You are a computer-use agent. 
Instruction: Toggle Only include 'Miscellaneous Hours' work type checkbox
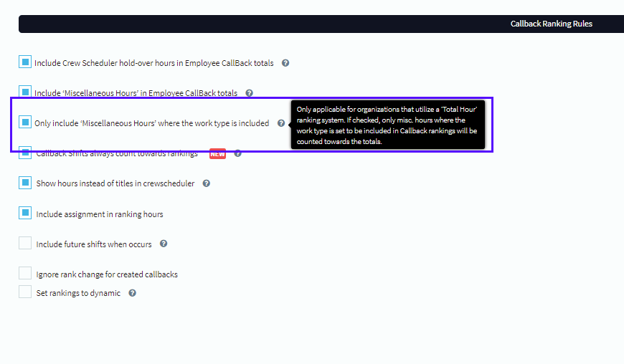pos(25,123)
